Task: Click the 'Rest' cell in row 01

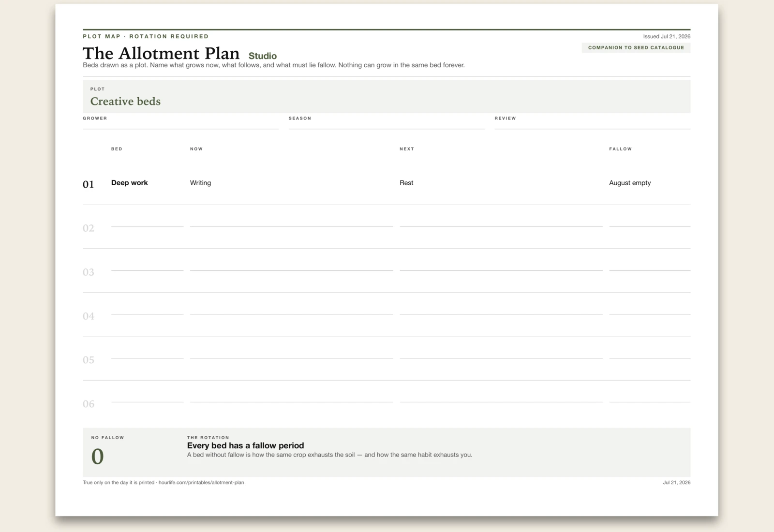Action: point(406,183)
